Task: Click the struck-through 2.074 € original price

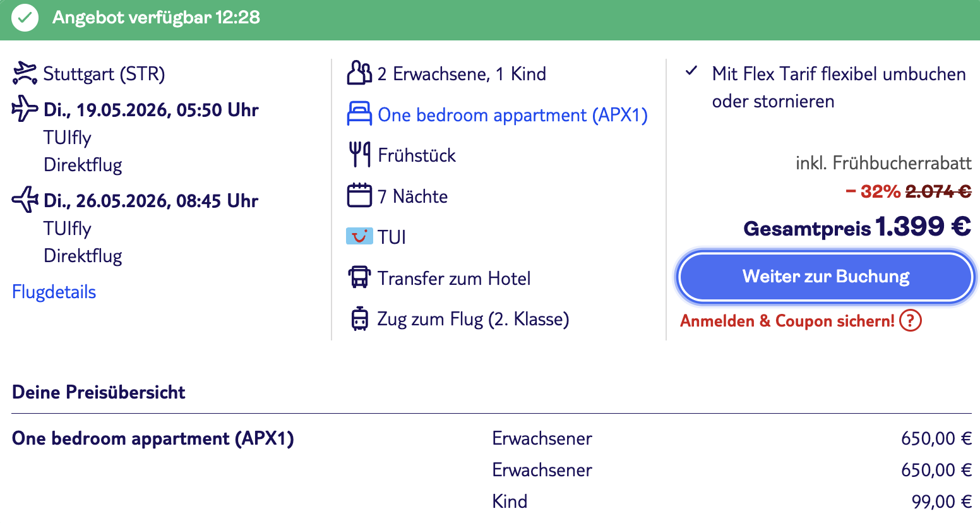Action: pyautogui.click(x=938, y=191)
